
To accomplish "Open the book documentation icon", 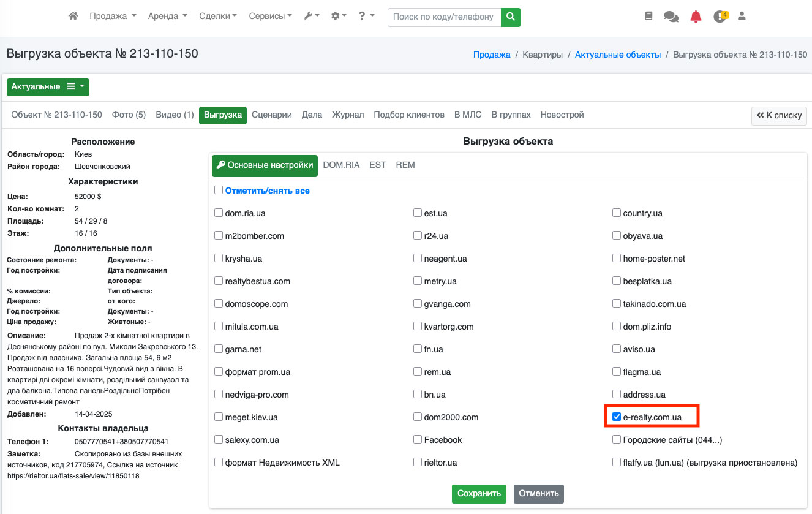I will [649, 17].
